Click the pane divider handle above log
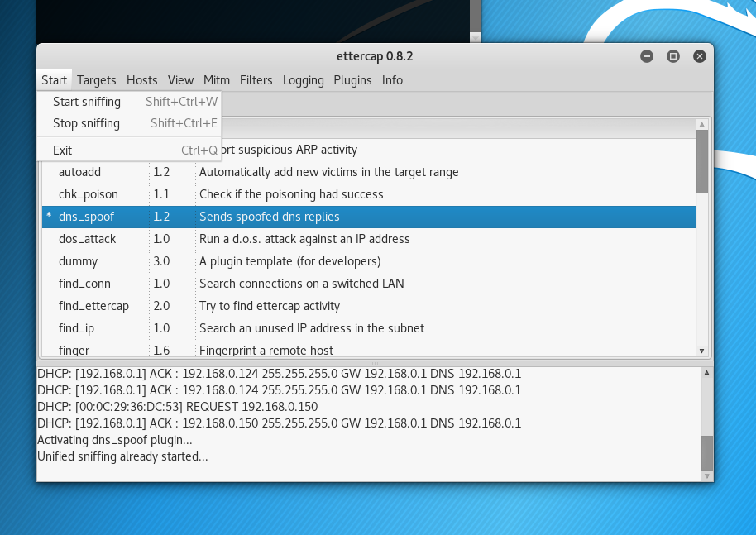 [375, 363]
